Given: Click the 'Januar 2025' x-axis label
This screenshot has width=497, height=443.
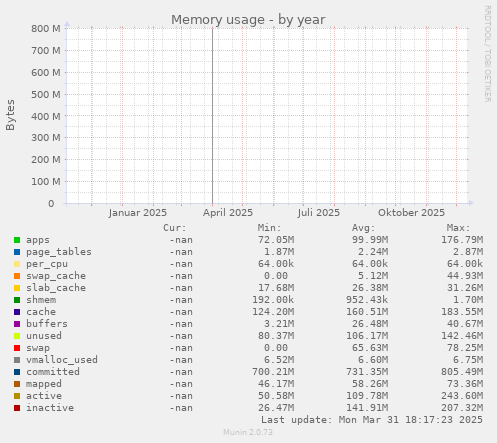Looking at the screenshot, I should point(138,213).
